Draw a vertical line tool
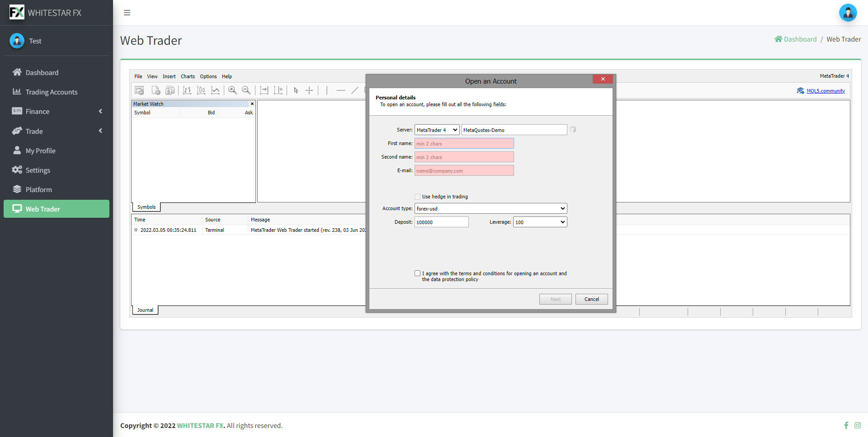Image resolution: width=868 pixels, height=437 pixels. click(x=327, y=90)
